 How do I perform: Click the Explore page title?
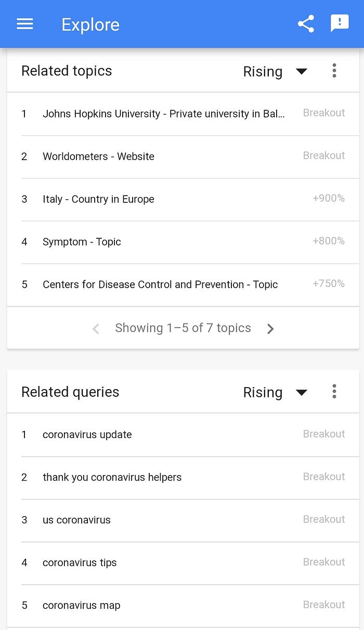coord(90,24)
